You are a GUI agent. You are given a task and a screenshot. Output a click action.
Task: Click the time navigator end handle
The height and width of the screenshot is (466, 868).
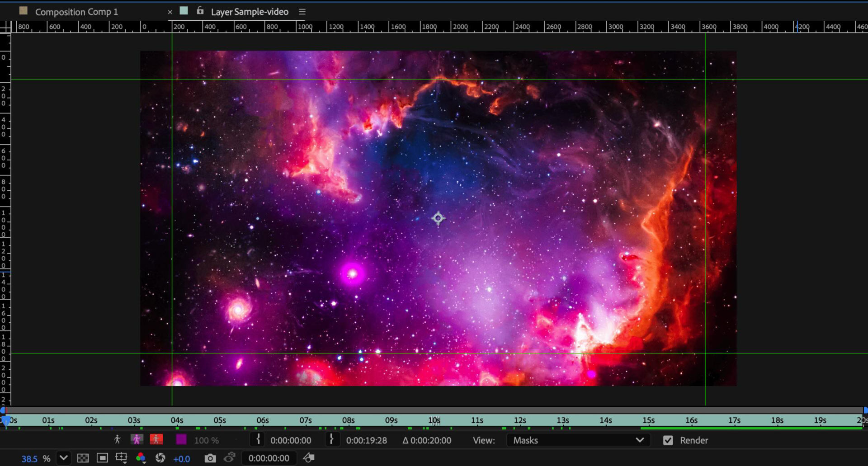(865, 410)
